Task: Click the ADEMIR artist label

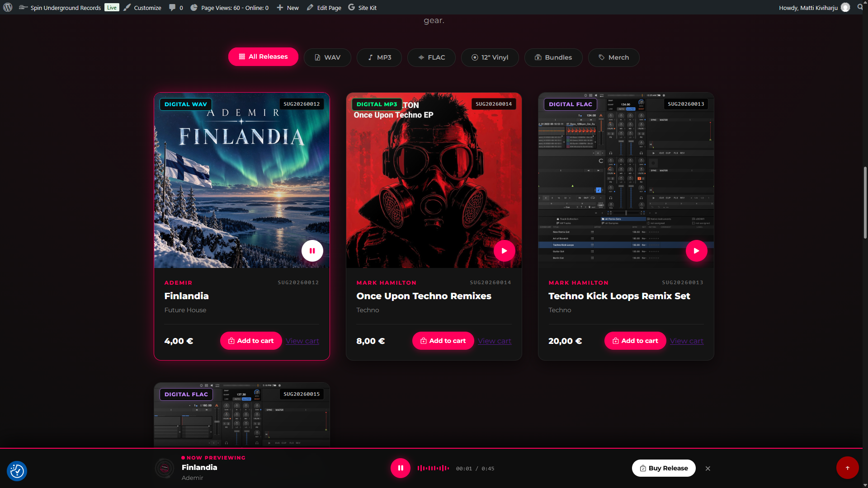Action: pos(178,283)
